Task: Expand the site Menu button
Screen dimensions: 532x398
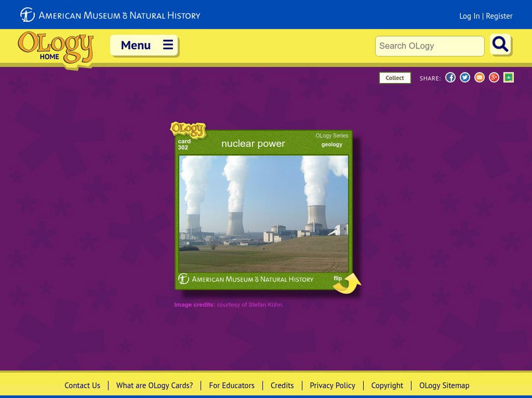Action: (144, 45)
